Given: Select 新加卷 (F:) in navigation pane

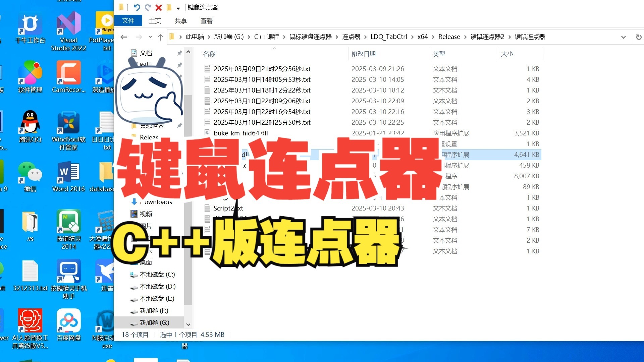Looking at the screenshot, I should pos(154,311).
